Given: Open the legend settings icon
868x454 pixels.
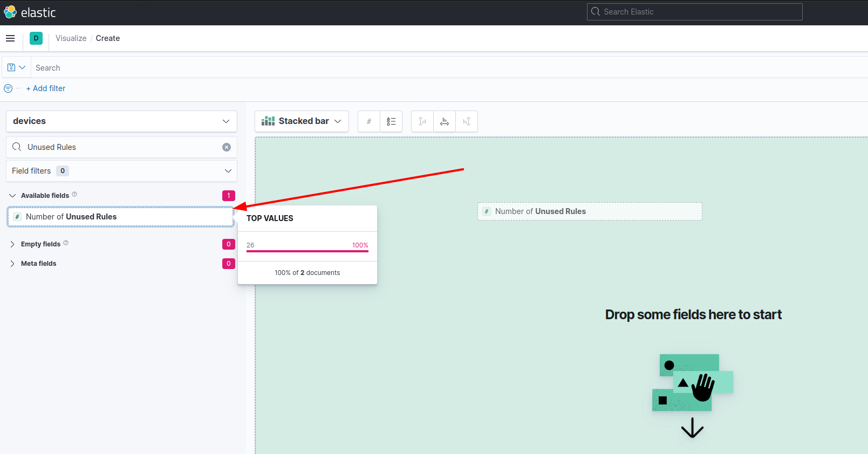Looking at the screenshot, I should coord(391,121).
